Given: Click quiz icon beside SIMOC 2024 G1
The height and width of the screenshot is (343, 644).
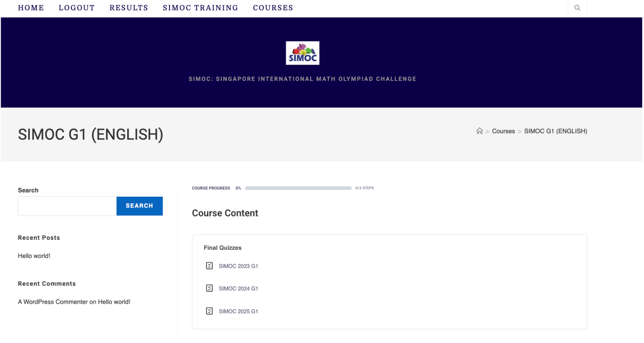Looking at the screenshot, I should click(x=209, y=288).
